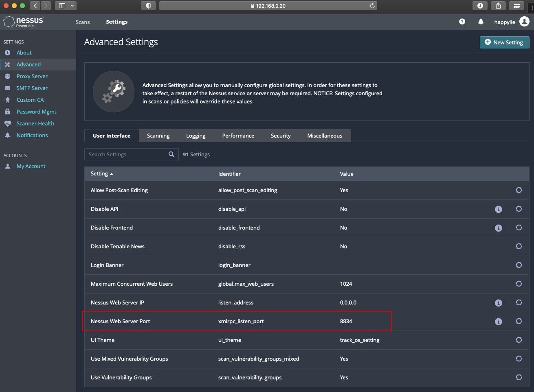The width and height of the screenshot is (534, 392).
Task: Open the happylie user avatar icon
Action: click(524, 22)
